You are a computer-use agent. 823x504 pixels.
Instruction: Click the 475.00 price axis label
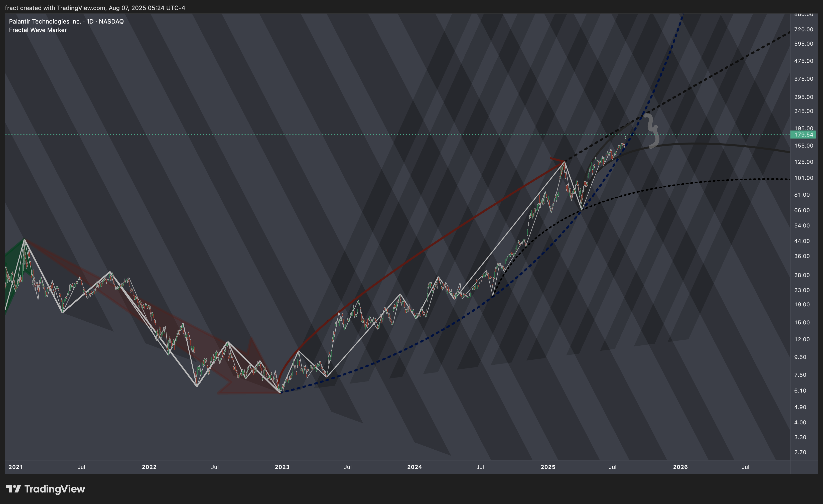point(804,61)
